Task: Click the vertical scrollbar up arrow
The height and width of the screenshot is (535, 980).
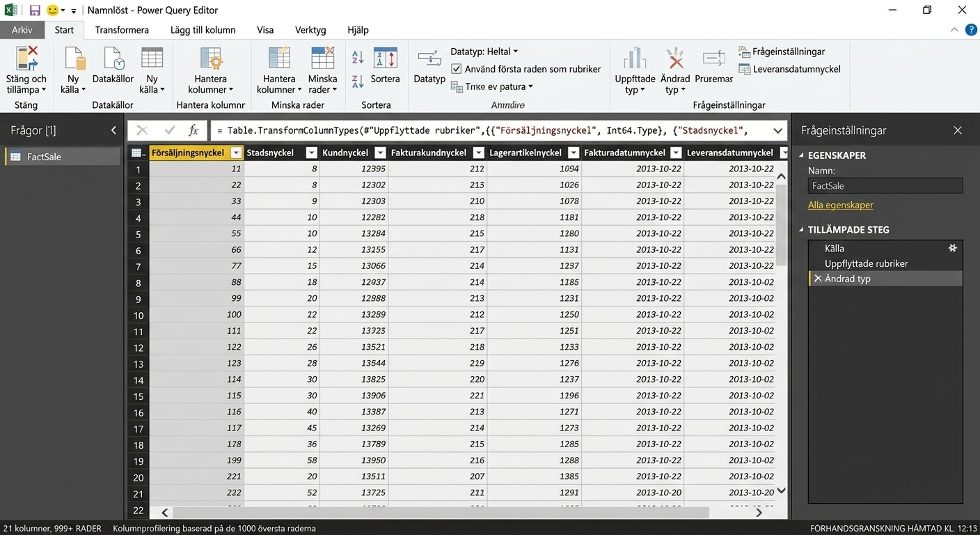Action: (781, 176)
